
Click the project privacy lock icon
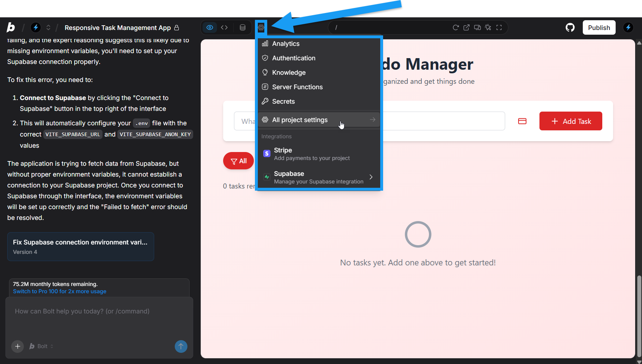coord(177,27)
